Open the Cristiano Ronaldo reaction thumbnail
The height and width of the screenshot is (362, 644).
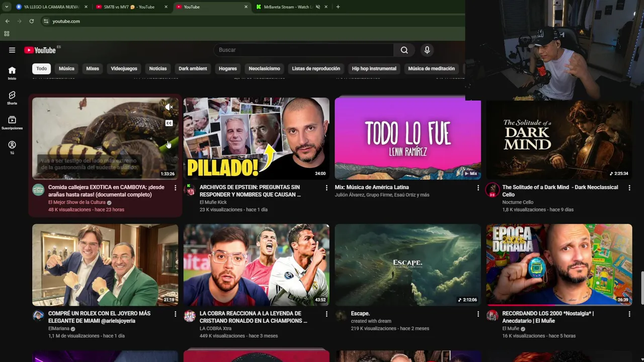(x=256, y=265)
